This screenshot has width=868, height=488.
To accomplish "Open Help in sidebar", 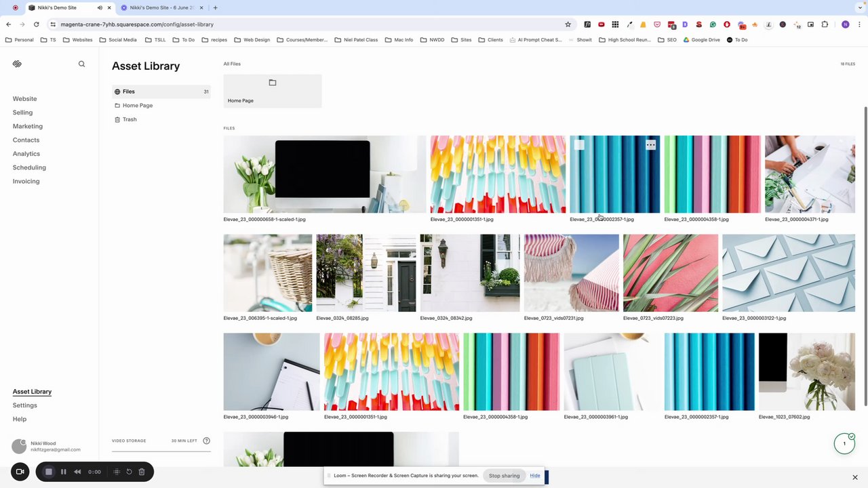I will [19, 420].
